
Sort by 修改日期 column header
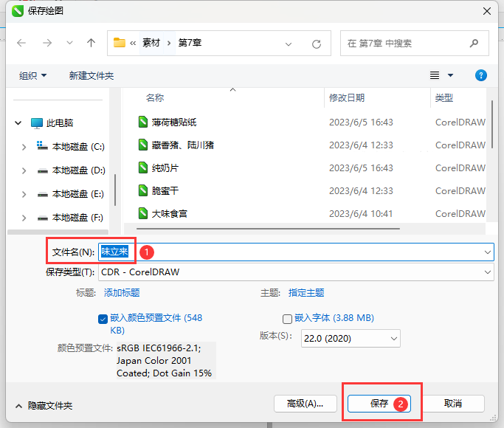pos(347,97)
